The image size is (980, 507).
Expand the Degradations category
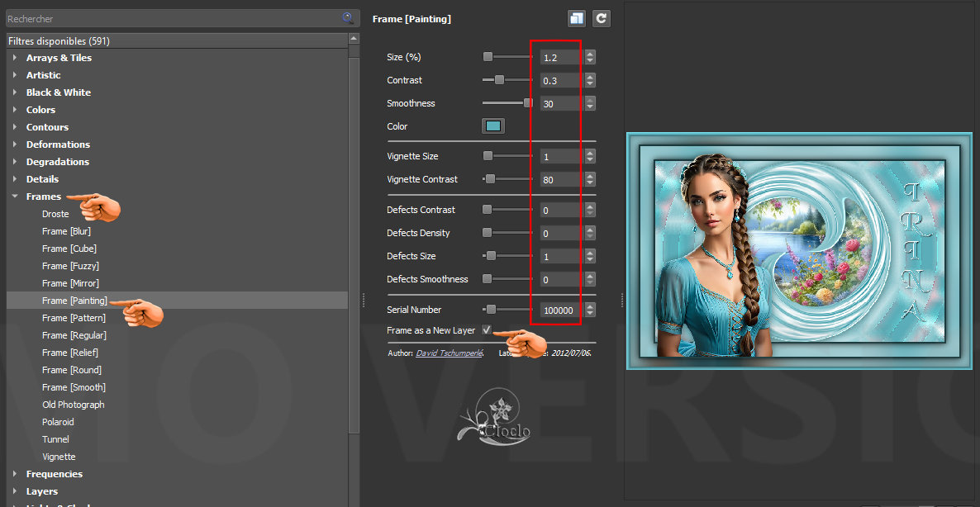15,162
